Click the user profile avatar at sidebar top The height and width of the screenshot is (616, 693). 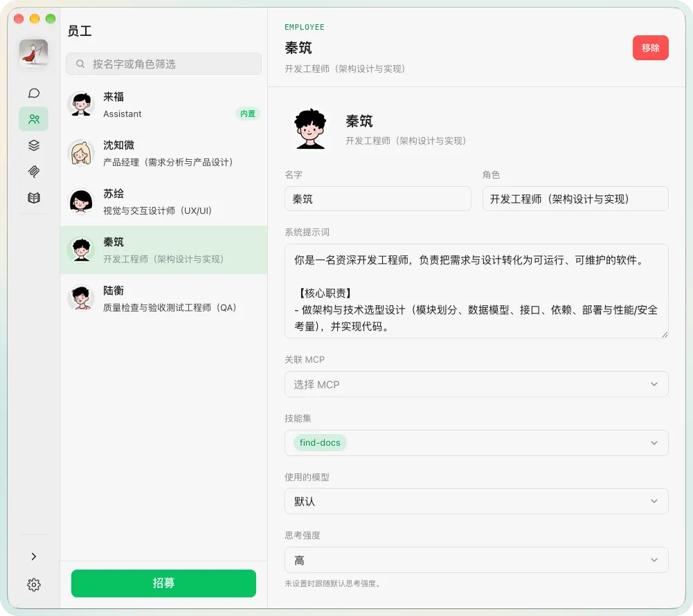coord(34,53)
